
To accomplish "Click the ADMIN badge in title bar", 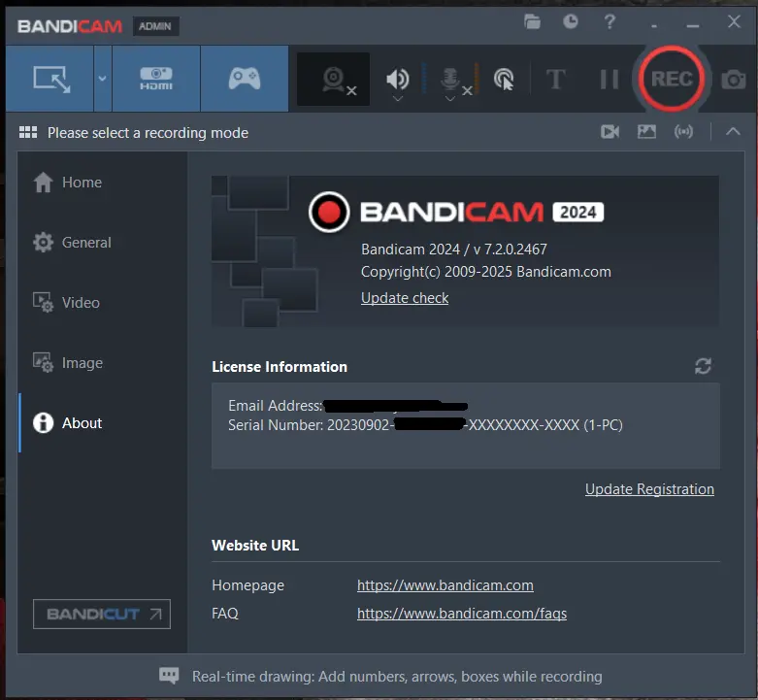I will [155, 26].
